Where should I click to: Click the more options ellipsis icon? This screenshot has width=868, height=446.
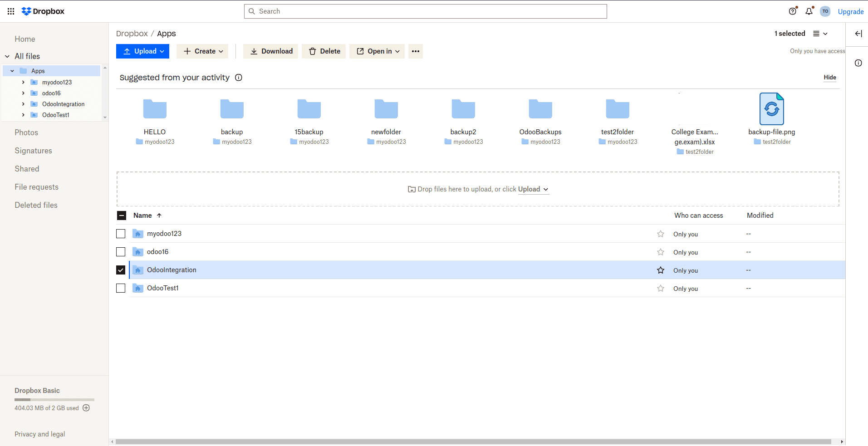[415, 51]
